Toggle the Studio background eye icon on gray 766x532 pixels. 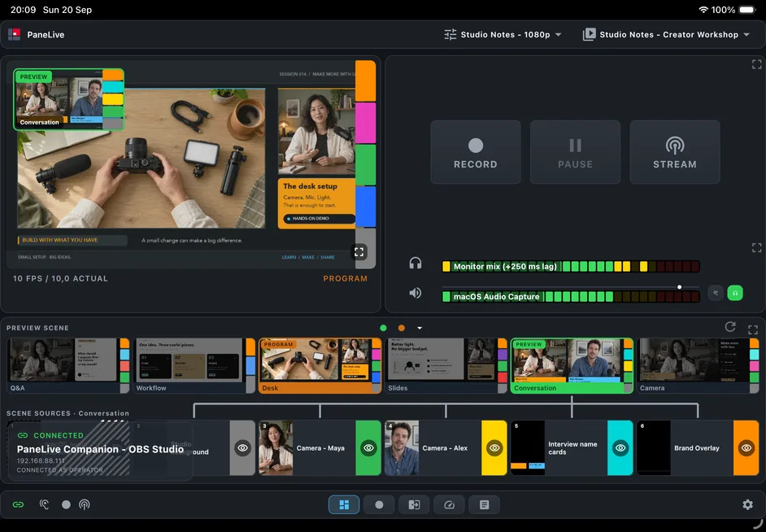click(243, 448)
